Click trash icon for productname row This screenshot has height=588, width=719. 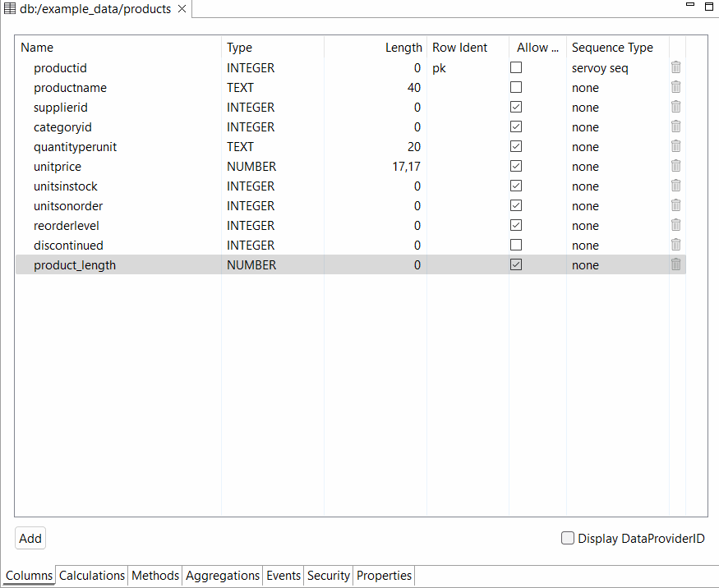point(675,87)
